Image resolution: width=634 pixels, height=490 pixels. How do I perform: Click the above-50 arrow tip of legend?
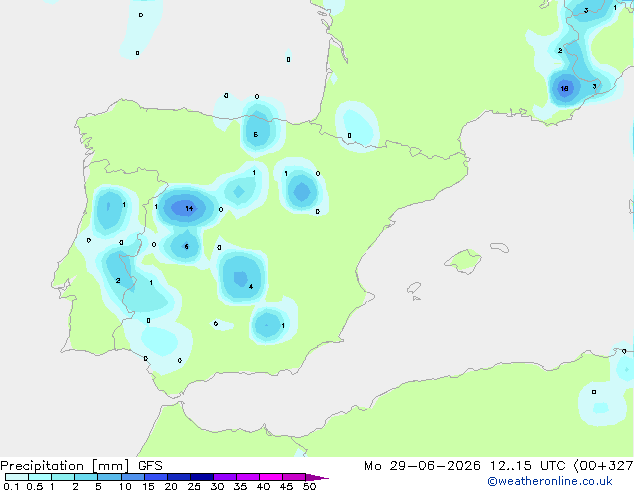coord(317,477)
